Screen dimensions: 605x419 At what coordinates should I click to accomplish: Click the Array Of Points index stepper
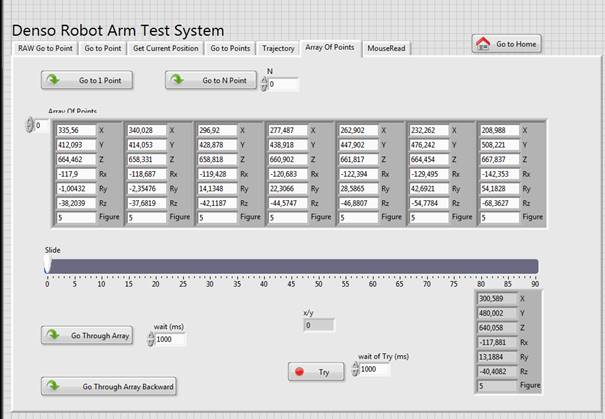pos(29,125)
